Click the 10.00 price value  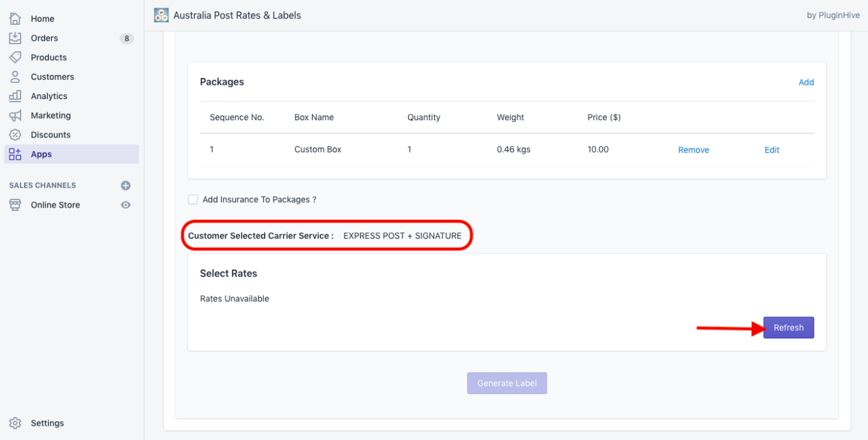click(598, 149)
